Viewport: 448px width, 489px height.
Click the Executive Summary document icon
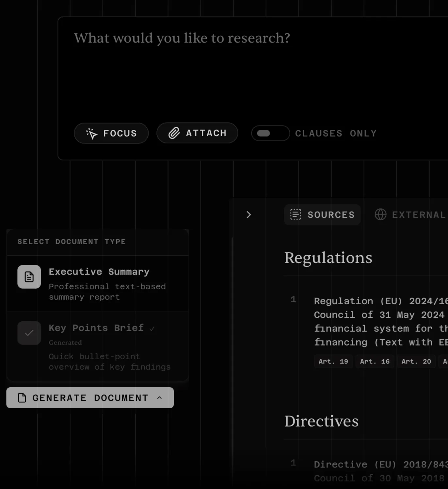tap(29, 277)
